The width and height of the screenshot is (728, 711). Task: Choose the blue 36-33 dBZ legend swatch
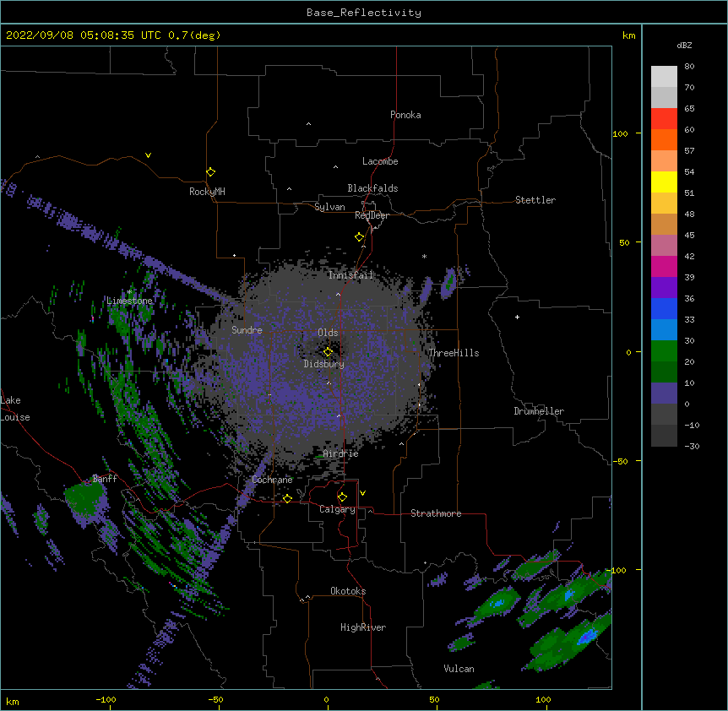point(664,308)
